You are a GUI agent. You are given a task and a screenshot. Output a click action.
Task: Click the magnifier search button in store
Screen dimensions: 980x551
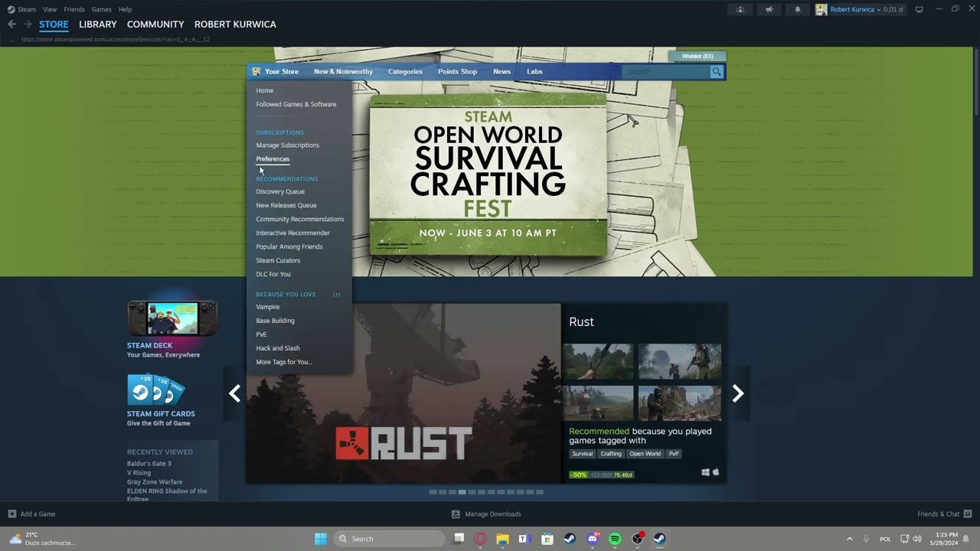coord(717,72)
